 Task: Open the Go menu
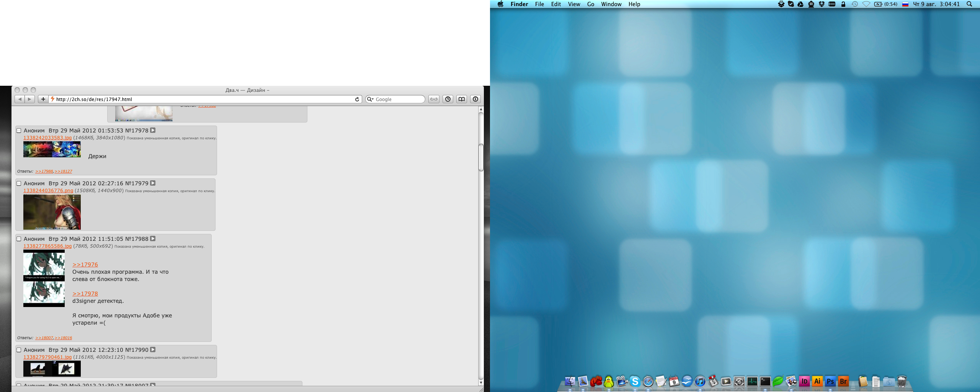591,4
